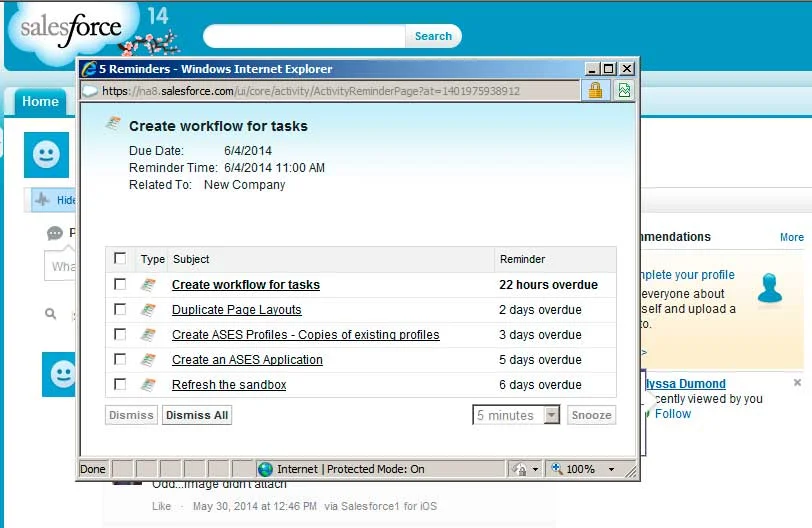Viewport: 812px width, 528px height.
Task: Open the Alyssa Dumond profile link
Action: point(686,384)
